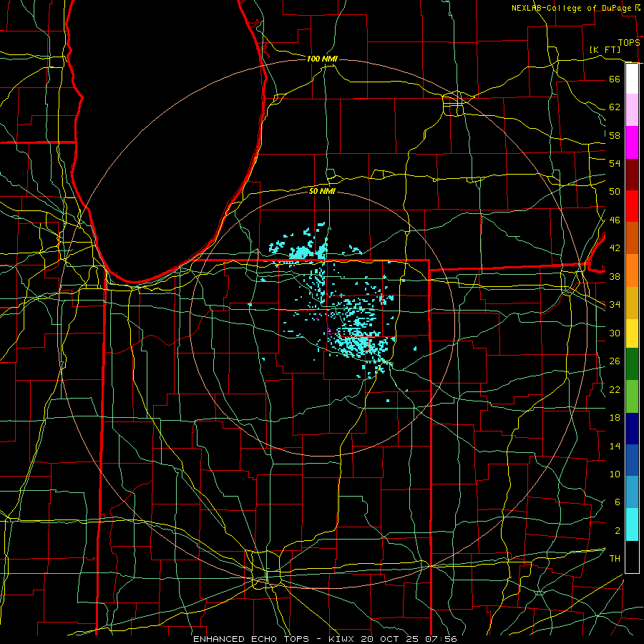Click the cyan swatch between 2 and 6

632,525
